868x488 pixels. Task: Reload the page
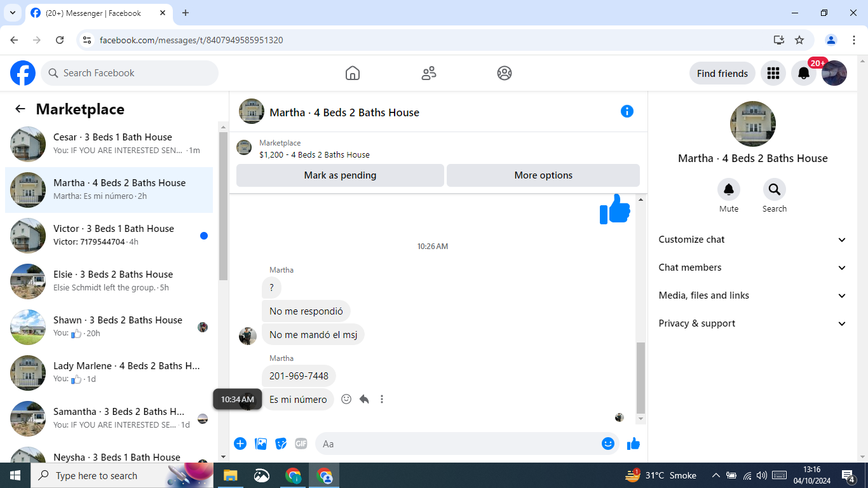tap(60, 40)
